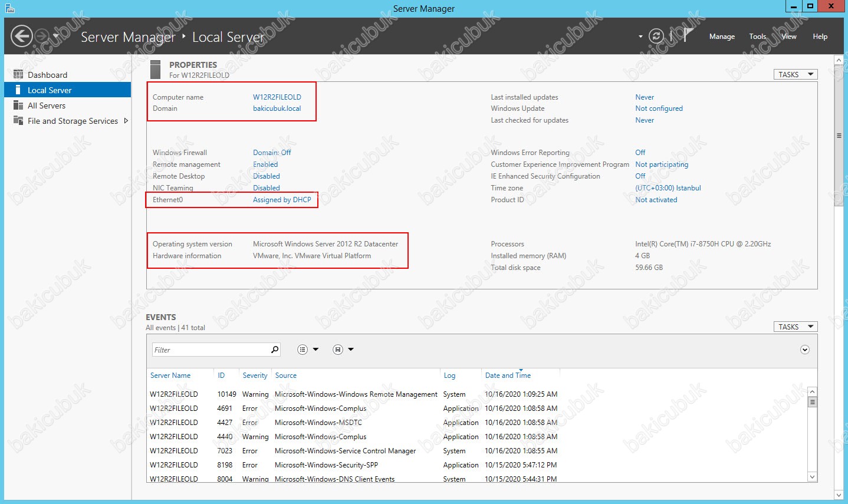
Task: Open the View menu
Action: [x=789, y=37]
